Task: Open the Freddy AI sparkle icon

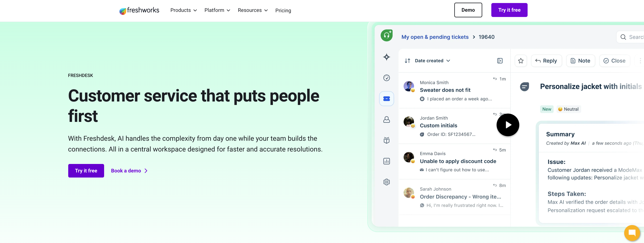Action: point(386,57)
